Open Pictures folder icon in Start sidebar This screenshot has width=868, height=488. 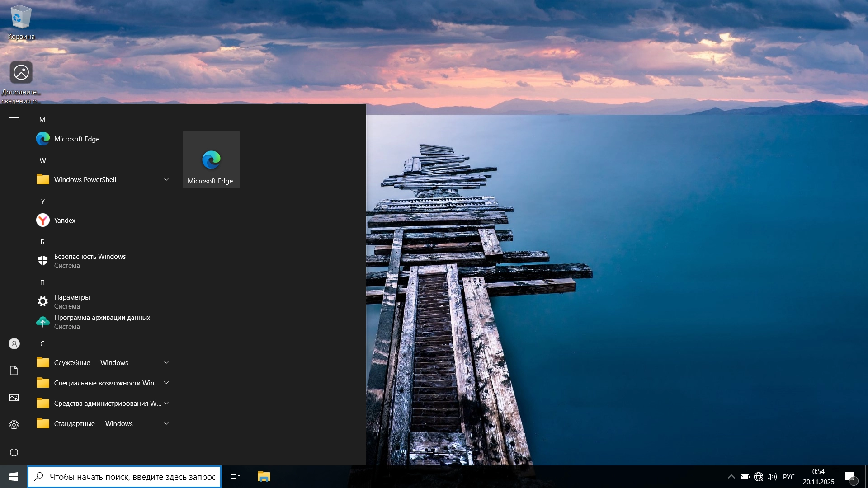pos(14,398)
